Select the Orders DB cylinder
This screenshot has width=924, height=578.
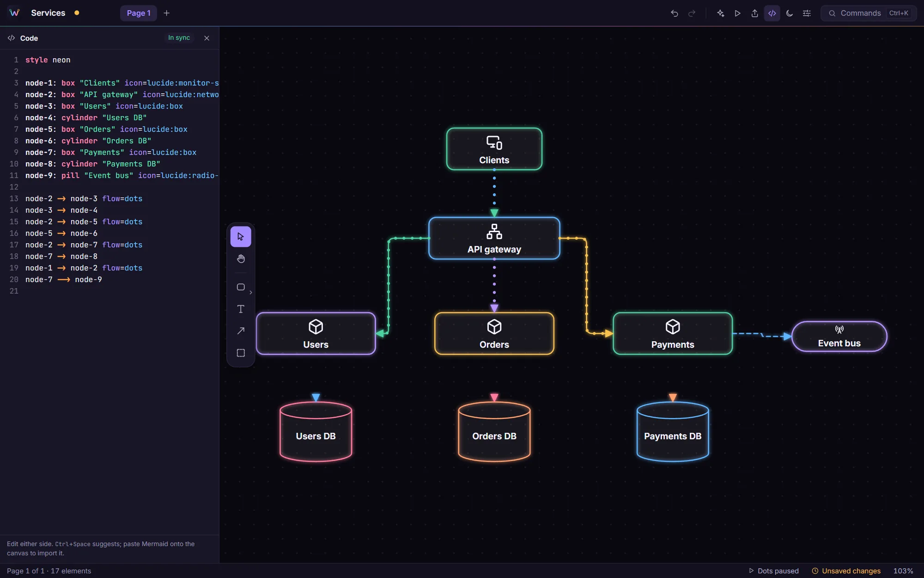(x=494, y=432)
